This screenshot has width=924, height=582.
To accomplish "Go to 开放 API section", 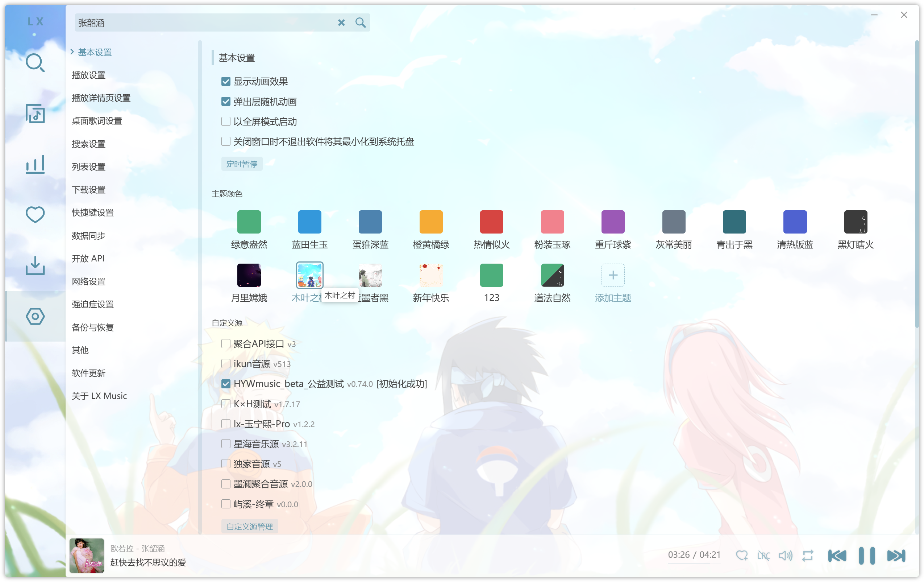I will (88, 259).
